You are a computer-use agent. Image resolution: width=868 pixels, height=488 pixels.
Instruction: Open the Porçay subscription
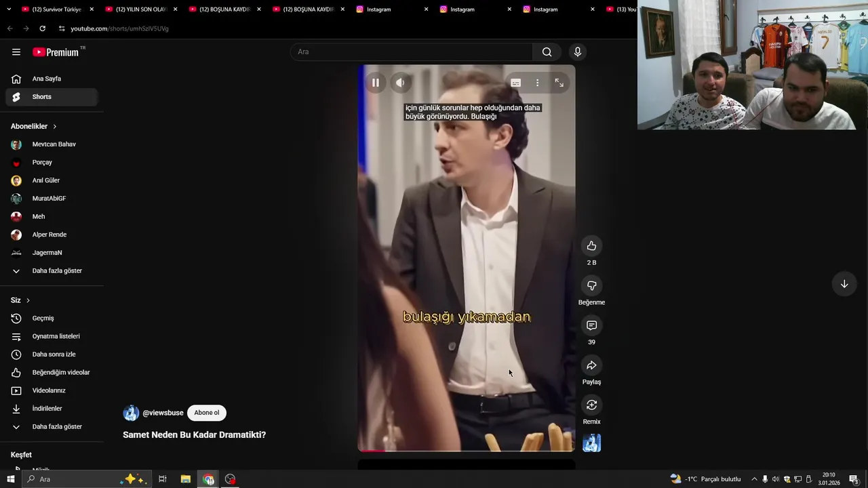pyautogui.click(x=52, y=163)
